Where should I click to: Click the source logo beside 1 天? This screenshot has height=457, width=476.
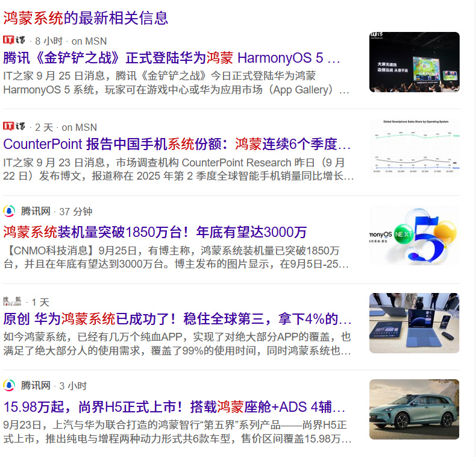click(x=12, y=301)
